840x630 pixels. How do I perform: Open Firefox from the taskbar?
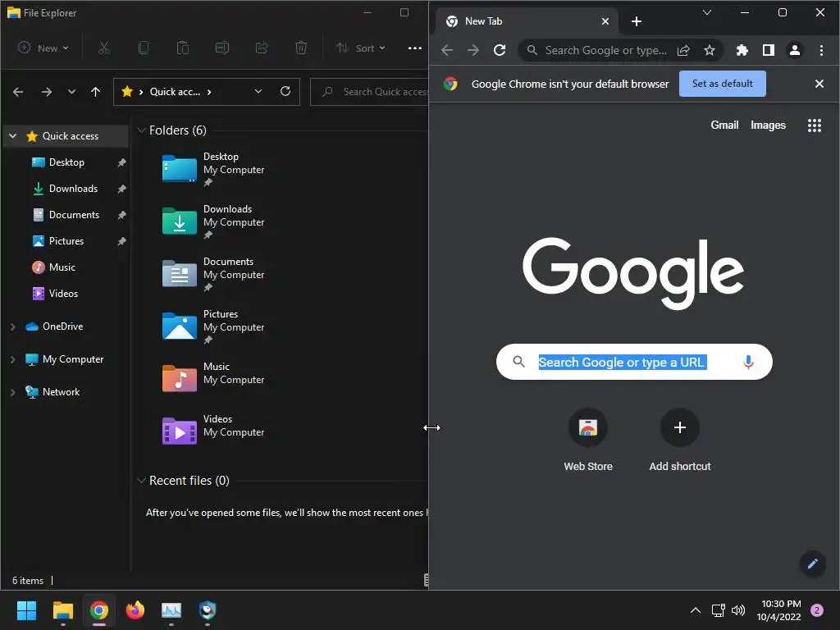pyautogui.click(x=135, y=610)
